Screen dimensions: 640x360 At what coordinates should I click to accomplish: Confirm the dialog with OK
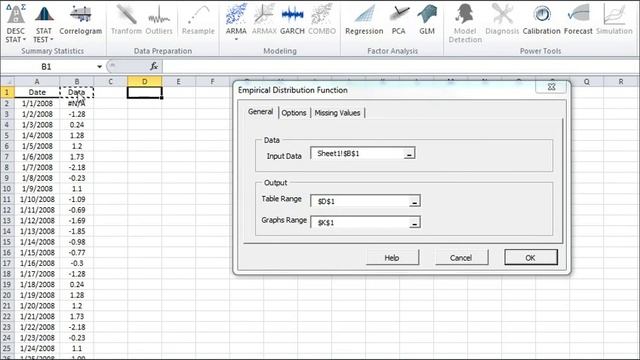click(530, 258)
